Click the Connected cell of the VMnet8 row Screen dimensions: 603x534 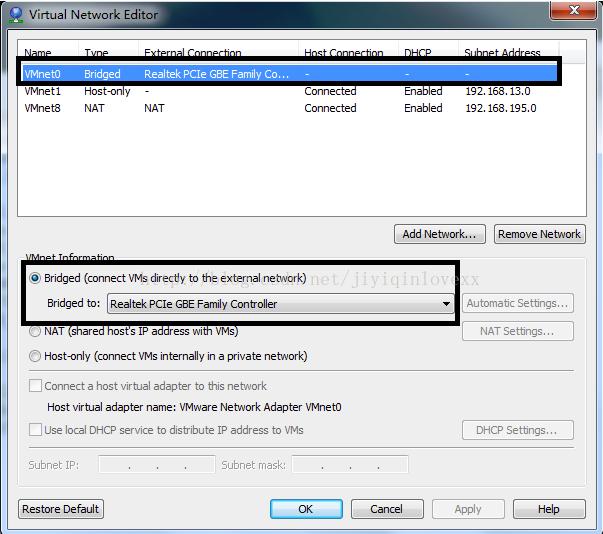coord(330,108)
